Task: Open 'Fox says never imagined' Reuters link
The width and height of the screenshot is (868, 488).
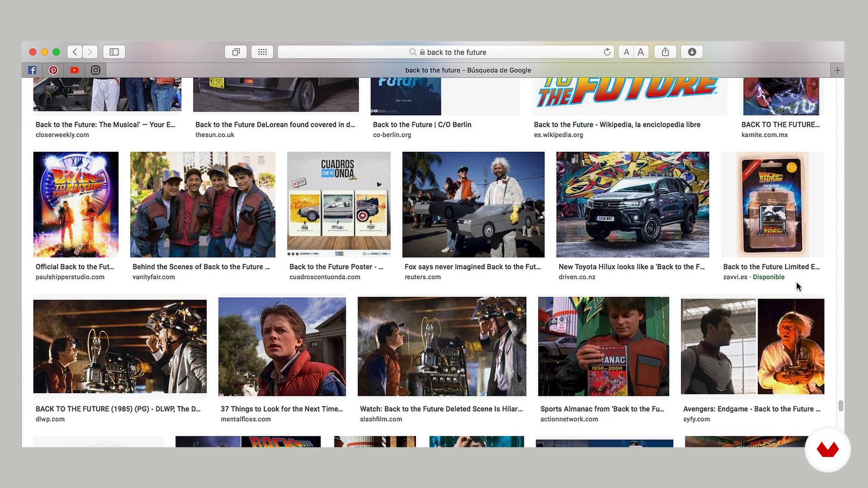Action: click(x=472, y=267)
